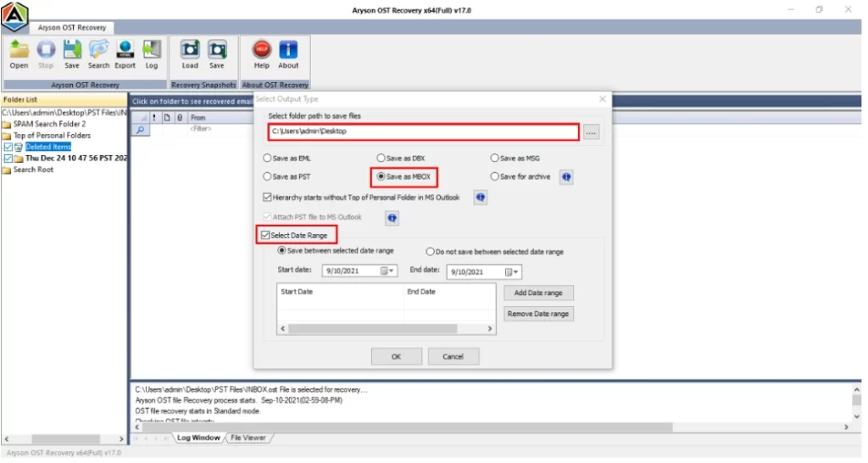The width and height of the screenshot is (868, 463).
Task: Click info icon beside Save for archive
Action: [x=566, y=177]
